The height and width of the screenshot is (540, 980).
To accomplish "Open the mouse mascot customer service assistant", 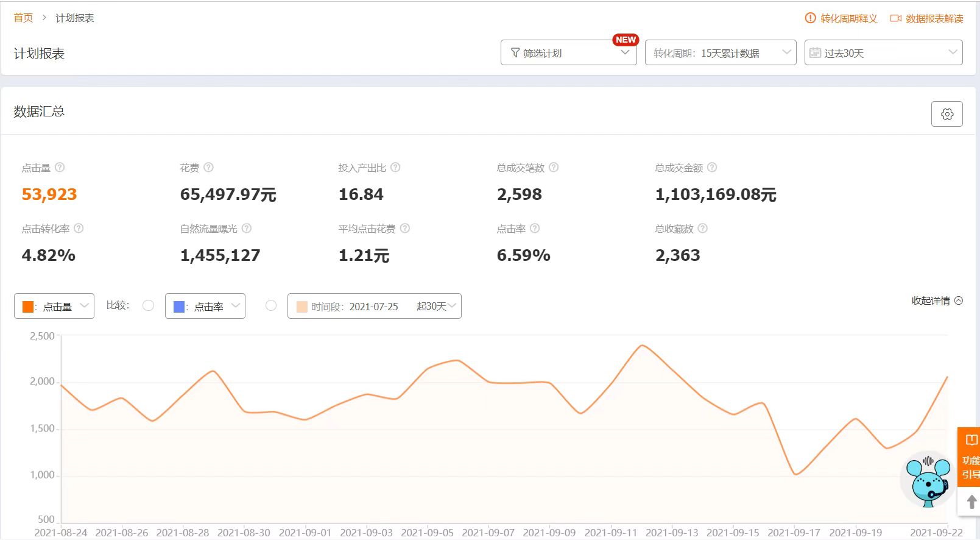I will 927,480.
